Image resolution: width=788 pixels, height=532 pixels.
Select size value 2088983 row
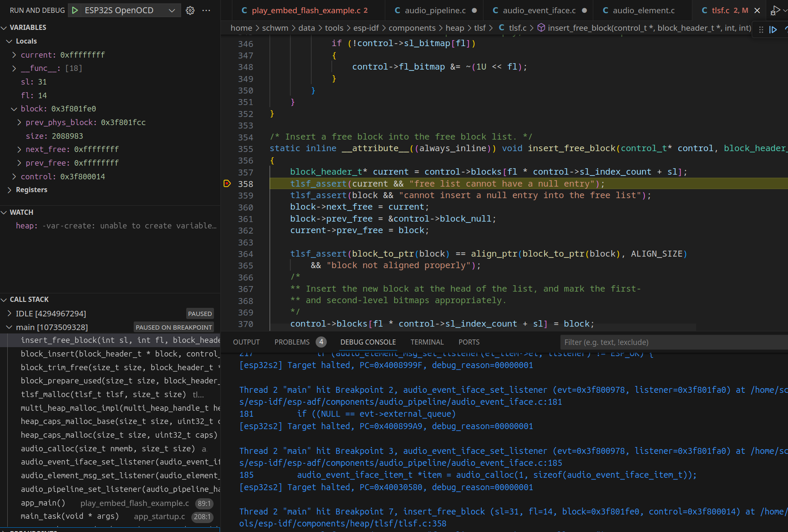pyautogui.click(x=110, y=136)
